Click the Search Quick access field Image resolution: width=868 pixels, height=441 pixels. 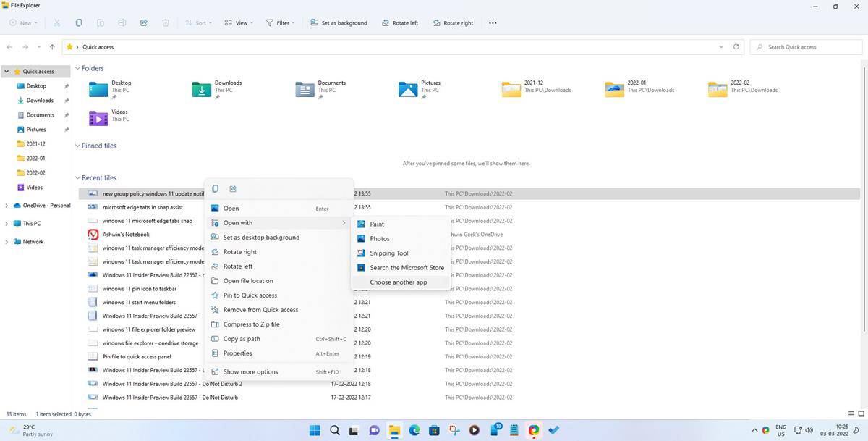[801, 46]
